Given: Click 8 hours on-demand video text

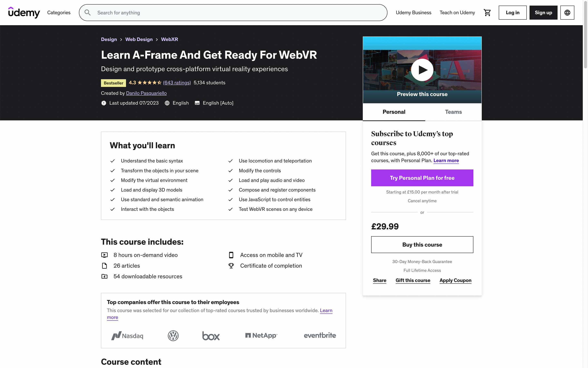Looking at the screenshot, I should tap(145, 255).
